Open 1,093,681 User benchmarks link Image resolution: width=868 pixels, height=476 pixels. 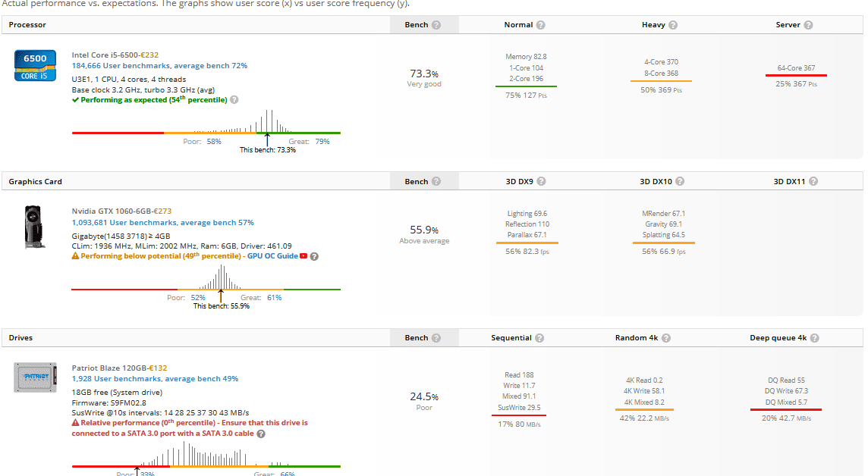point(162,223)
